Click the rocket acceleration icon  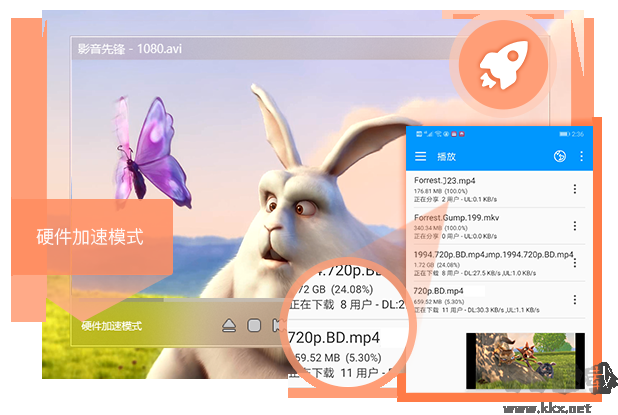[x=503, y=65]
